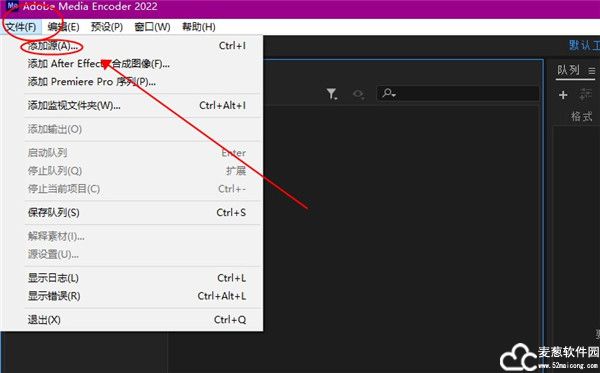The width and height of the screenshot is (600, 373).
Task: Click the settings icon next to plus
Action: pyautogui.click(x=585, y=94)
